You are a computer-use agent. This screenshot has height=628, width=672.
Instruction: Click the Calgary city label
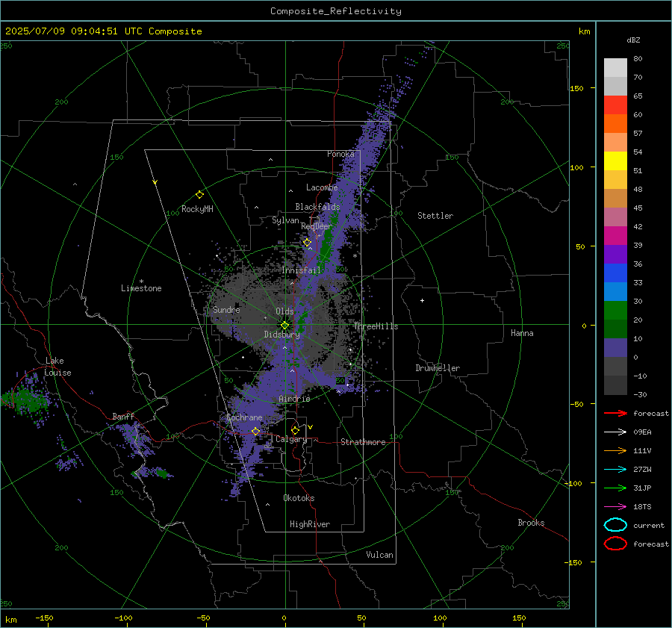pos(291,439)
